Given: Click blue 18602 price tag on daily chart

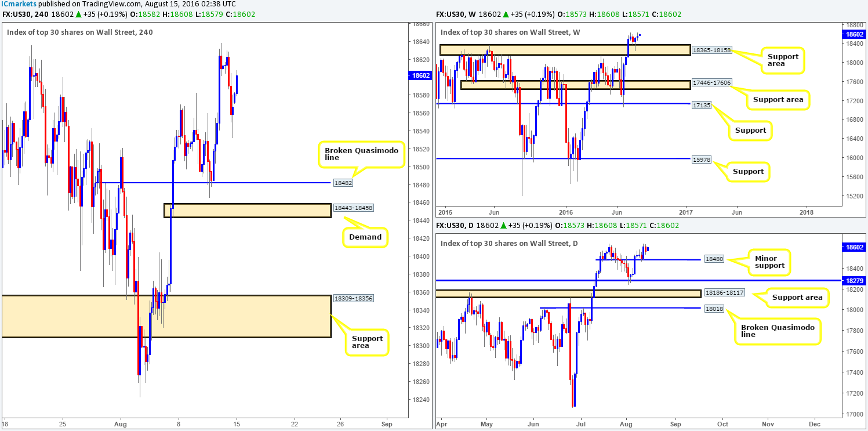Looking at the screenshot, I should (854, 248).
